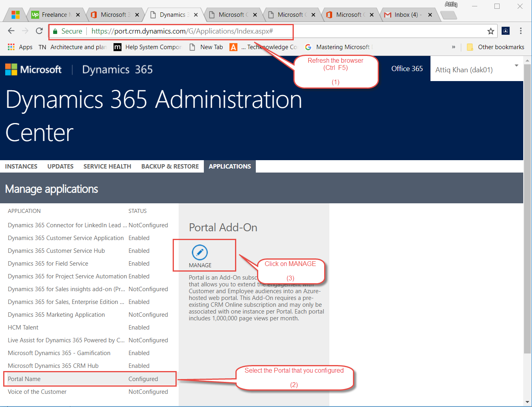Click the new tab button
532x407 pixels.
(449, 15)
